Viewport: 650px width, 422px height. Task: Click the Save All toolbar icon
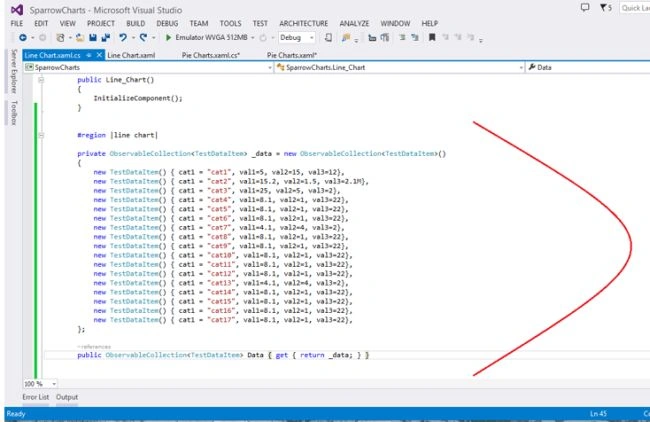click(x=106, y=38)
